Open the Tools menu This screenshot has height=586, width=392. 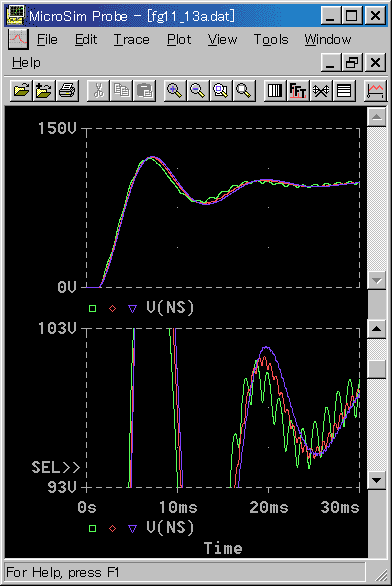pos(271,40)
